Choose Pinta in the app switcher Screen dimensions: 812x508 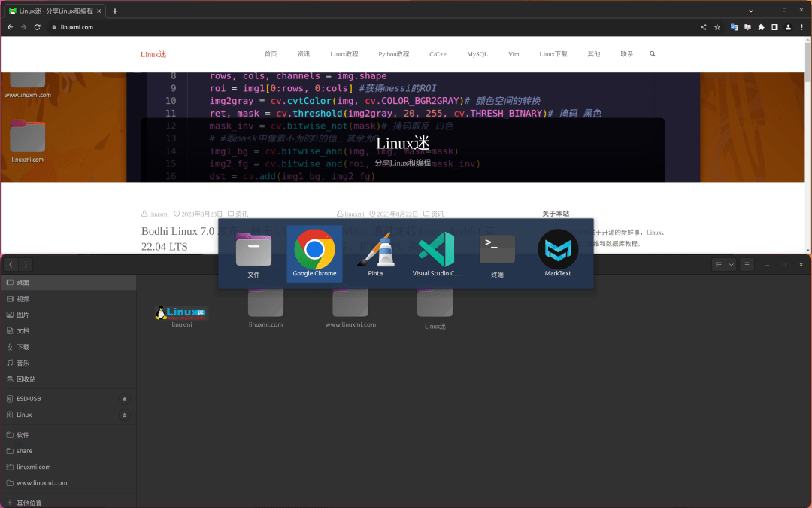tap(375, 254)
